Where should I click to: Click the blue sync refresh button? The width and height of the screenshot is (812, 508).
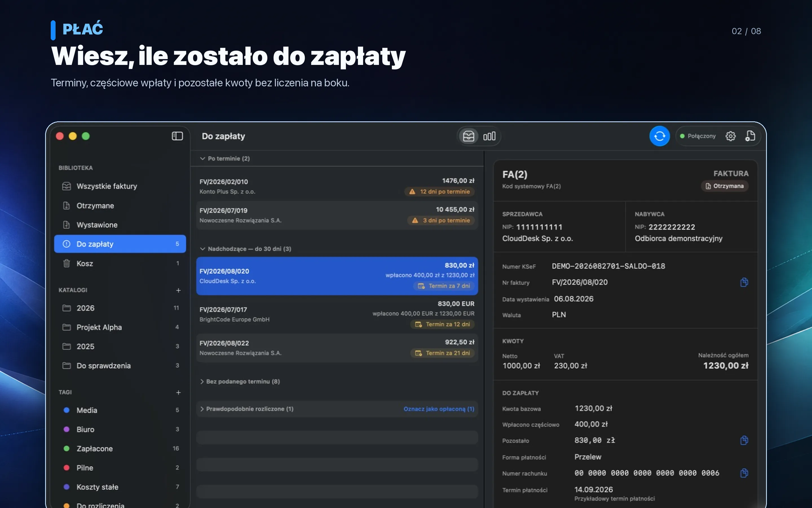click(x=659, y=136)
